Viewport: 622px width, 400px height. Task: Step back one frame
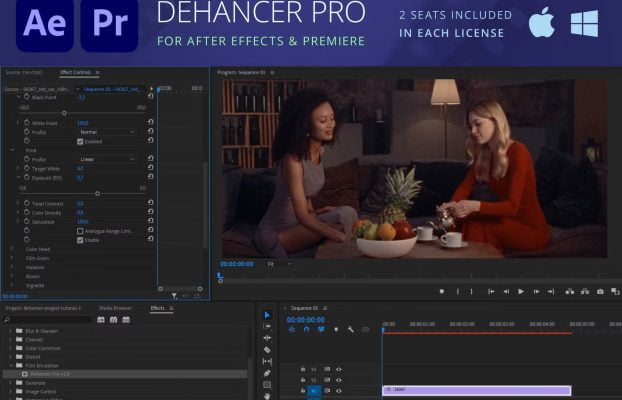[506, 291]
